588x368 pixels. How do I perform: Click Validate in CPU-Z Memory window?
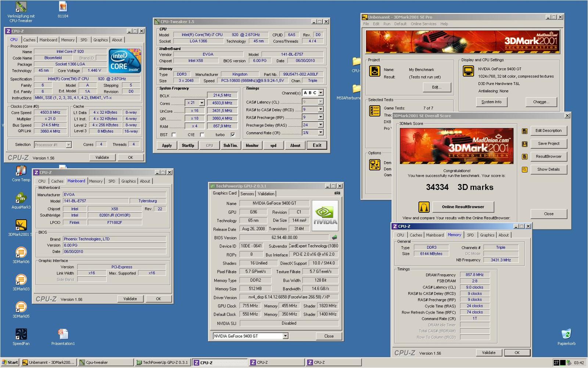(489, 353)
